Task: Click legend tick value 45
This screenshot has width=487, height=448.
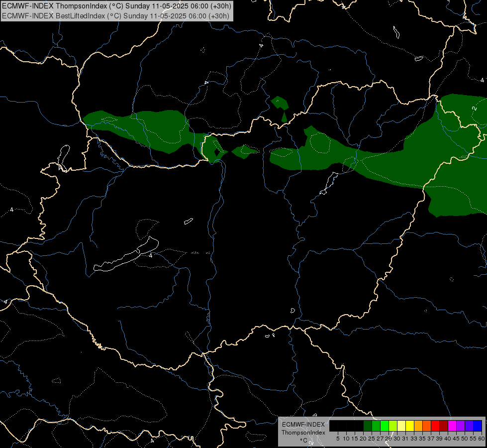Action: [456, 439]
